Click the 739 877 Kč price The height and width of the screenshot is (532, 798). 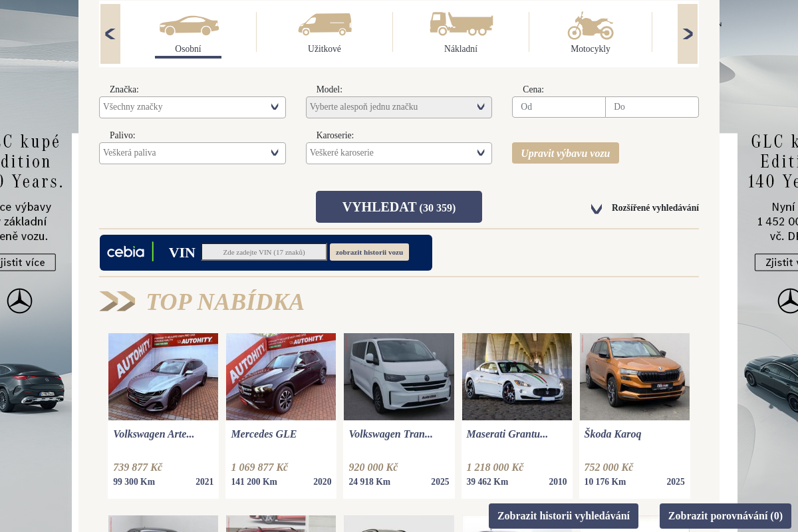(138, 467)
